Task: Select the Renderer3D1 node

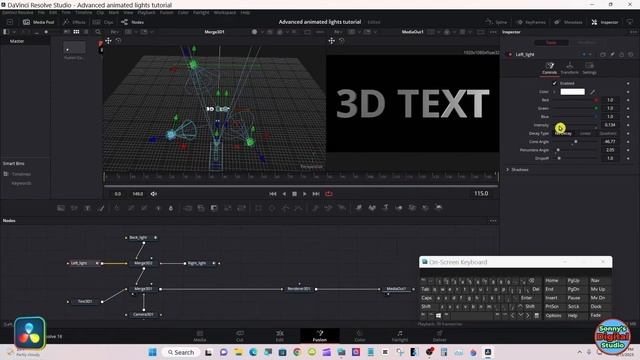Action: pyautogui.click(x=299, y=289)
